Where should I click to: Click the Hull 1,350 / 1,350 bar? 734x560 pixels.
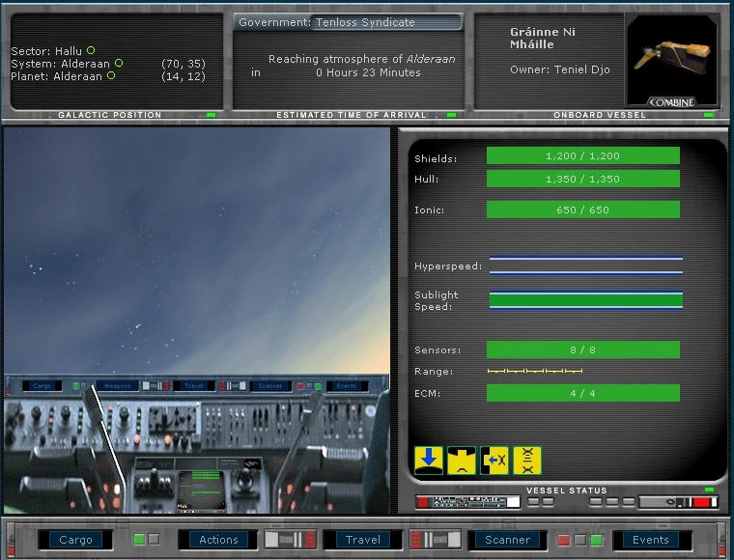pos(582,179)
